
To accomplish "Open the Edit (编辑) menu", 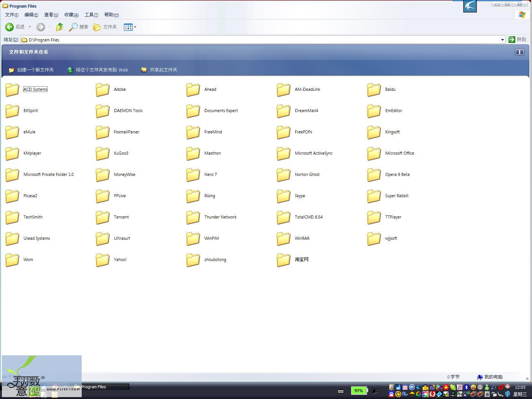I will 31,15.
